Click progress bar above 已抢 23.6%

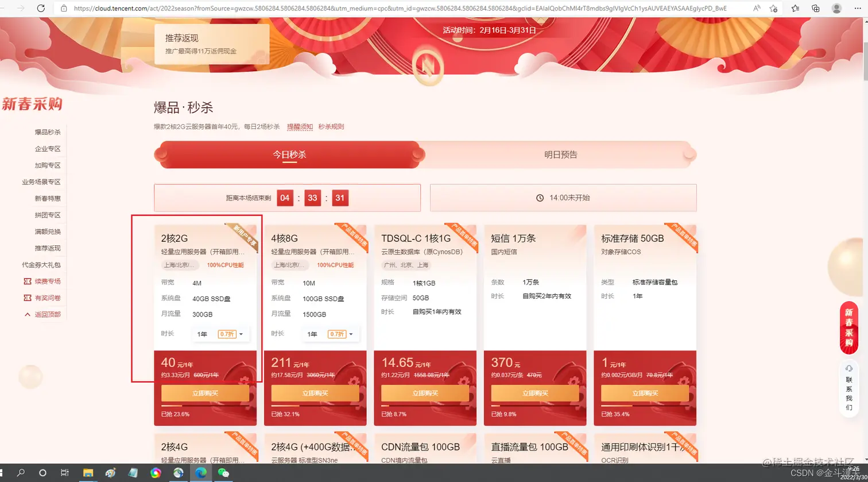[205, 406]
